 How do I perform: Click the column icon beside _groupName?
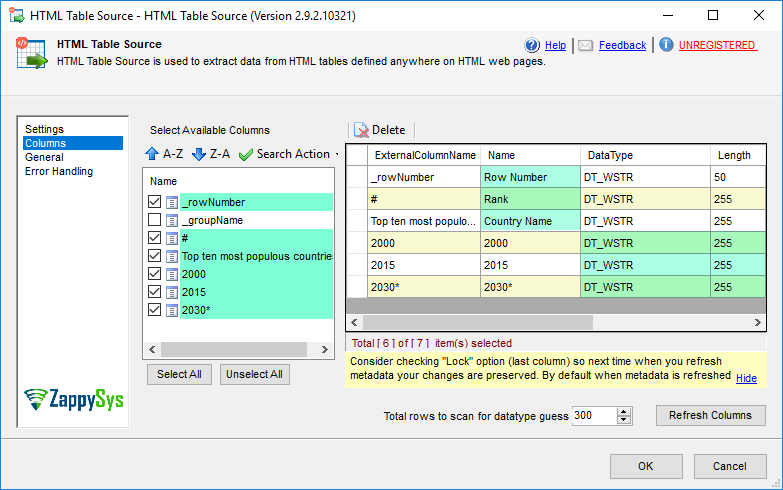coord(172,220)
